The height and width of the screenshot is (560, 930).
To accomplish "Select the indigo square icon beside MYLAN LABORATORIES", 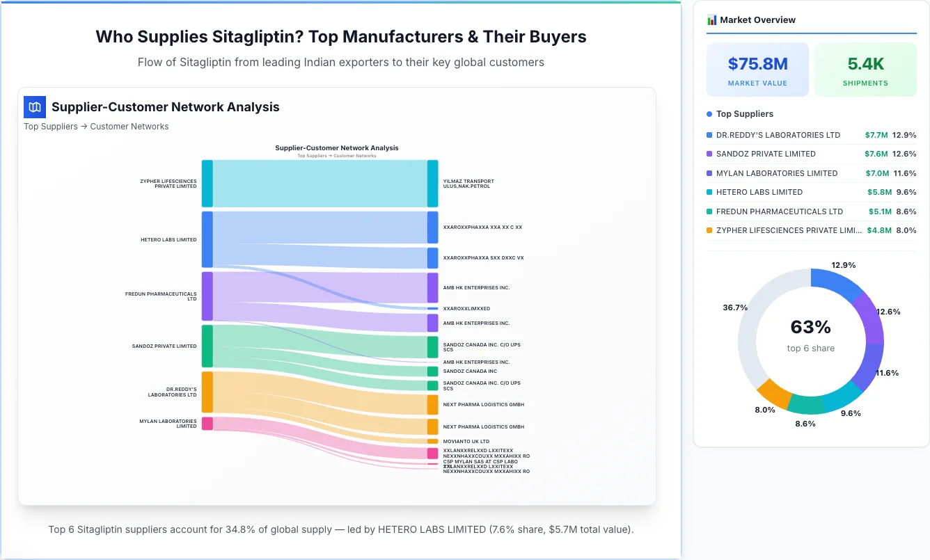I will coord(709,173).
